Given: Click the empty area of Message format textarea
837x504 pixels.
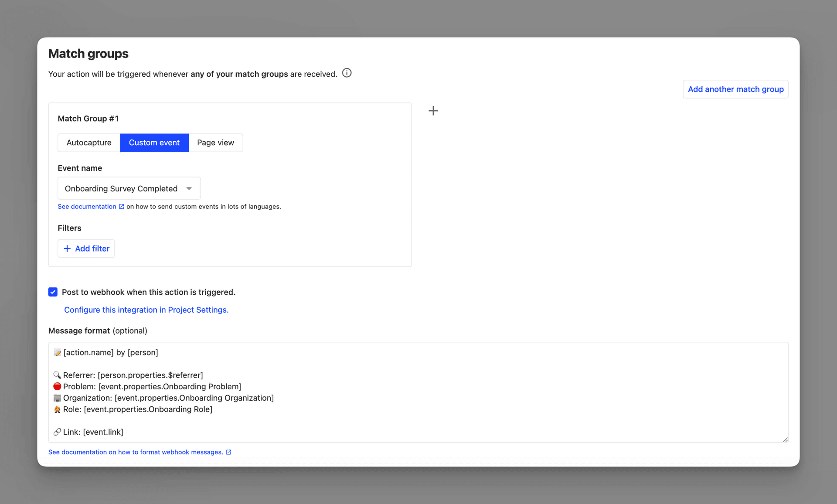Looking at the screenshot, I should point(523,392).
